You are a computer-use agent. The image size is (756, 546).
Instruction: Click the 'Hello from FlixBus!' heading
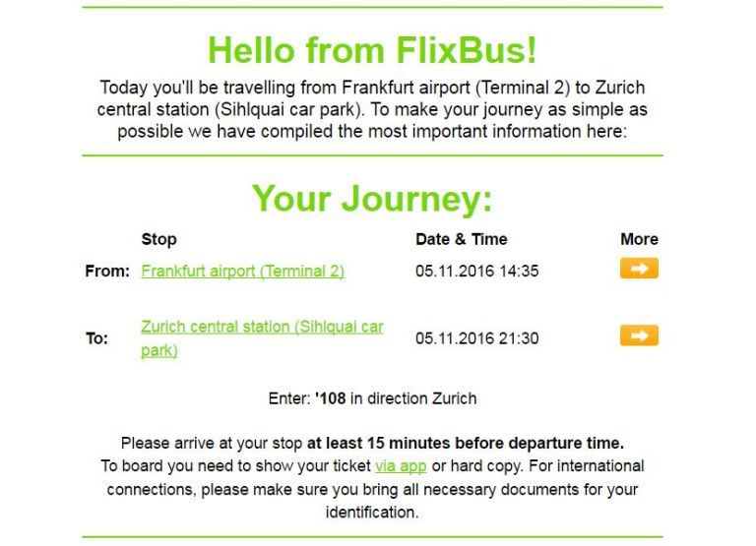(372, 49)
